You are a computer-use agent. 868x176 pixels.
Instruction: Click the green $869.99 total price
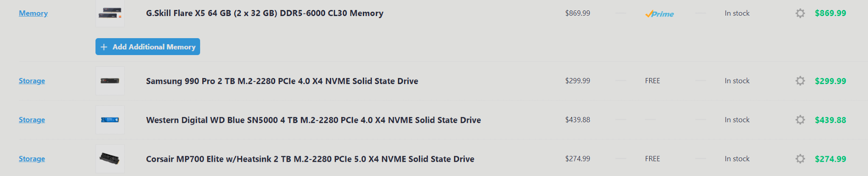[830, 13]
